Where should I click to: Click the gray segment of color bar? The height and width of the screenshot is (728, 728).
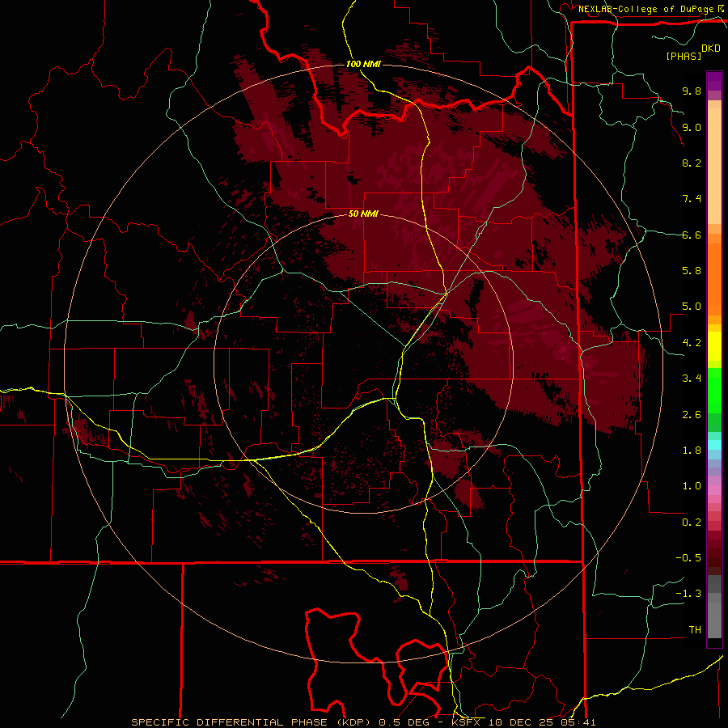714,608
